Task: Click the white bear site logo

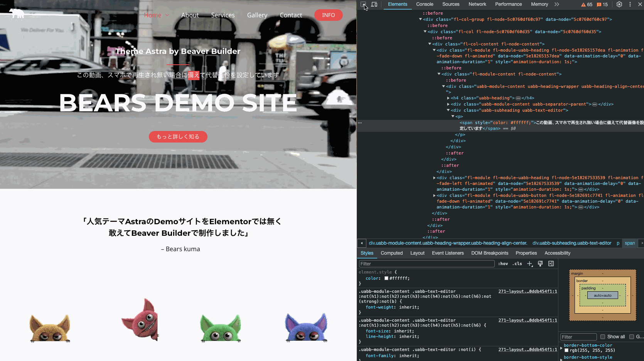Action: click(x=17, y=14)
